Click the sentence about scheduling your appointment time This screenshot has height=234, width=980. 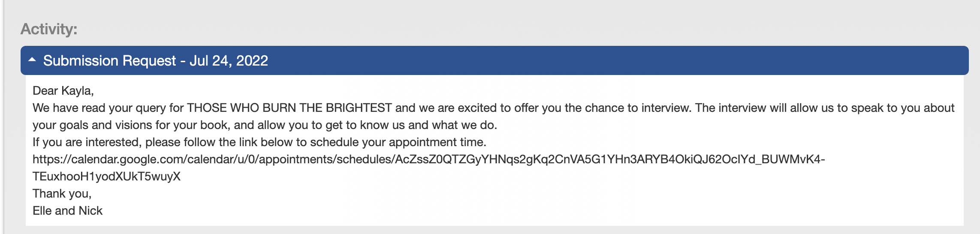pyautogui.click(x=259, y=142)
